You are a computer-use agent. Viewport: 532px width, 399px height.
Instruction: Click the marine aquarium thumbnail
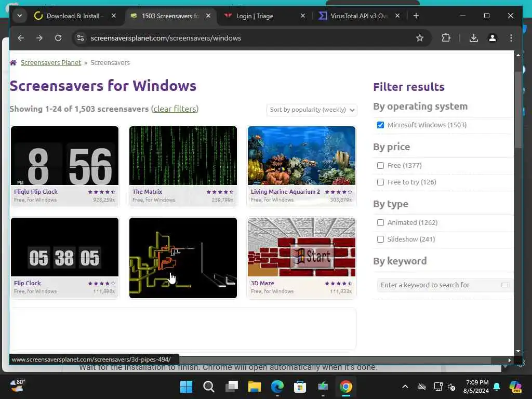(302, 156)
